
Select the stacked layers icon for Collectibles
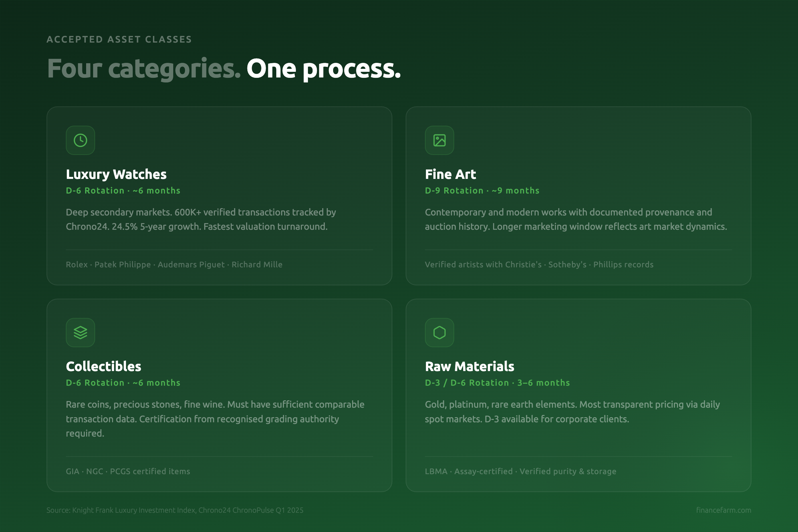coord(80,332)
